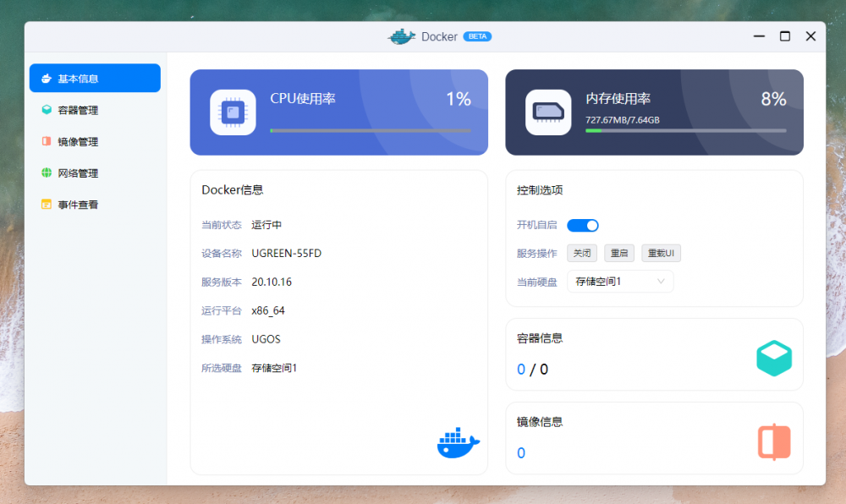Click the yellow icon beside 事件查看
Image resolution: width=846 pixels, height=504 pixels.
[47, 205]
